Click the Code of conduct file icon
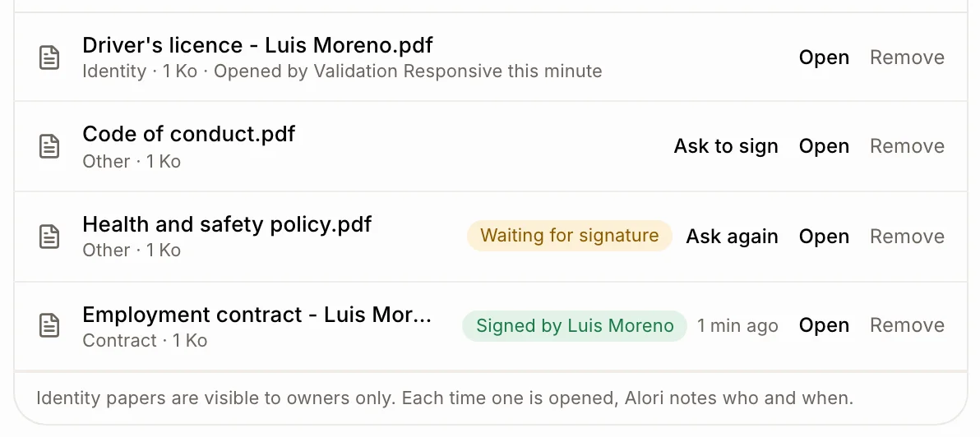980x437 pixels. tap(49, 146)
